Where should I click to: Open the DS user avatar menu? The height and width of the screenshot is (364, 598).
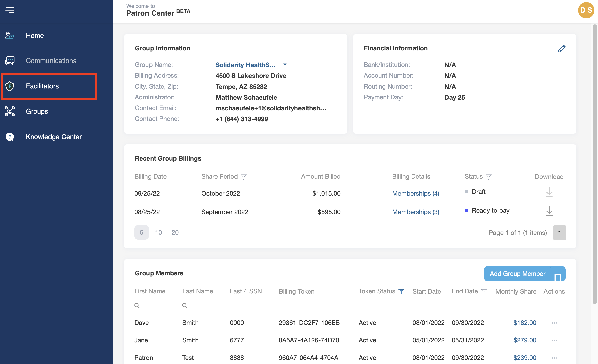coord(586,11)
